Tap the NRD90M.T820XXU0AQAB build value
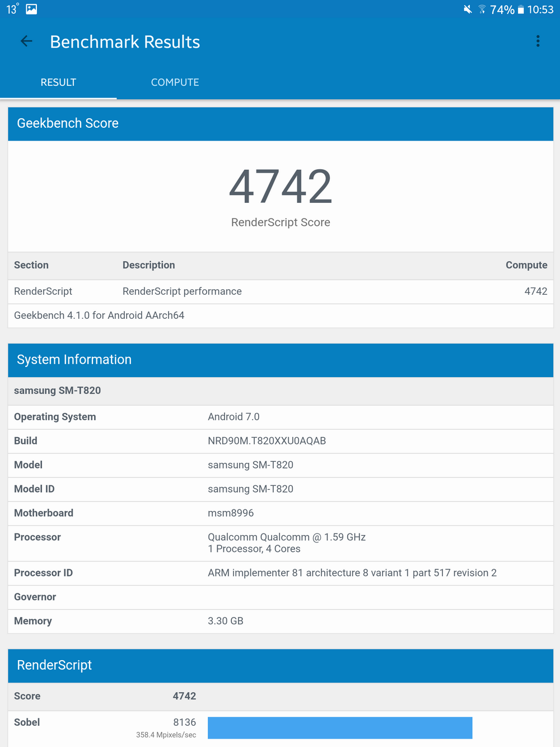 click(267, 441)
